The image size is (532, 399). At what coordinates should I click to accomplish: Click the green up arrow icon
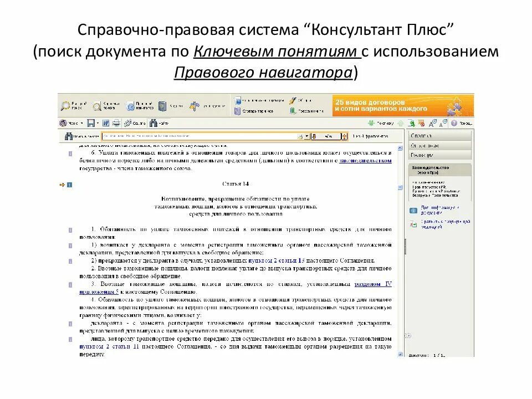point(400,123)
